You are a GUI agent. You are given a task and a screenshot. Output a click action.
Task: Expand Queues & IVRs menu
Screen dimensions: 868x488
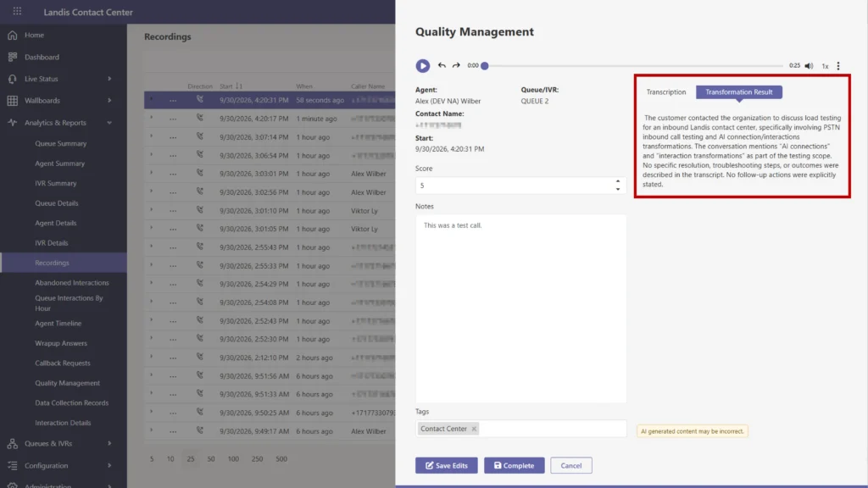pyautogui.click(x=109, y=443)
